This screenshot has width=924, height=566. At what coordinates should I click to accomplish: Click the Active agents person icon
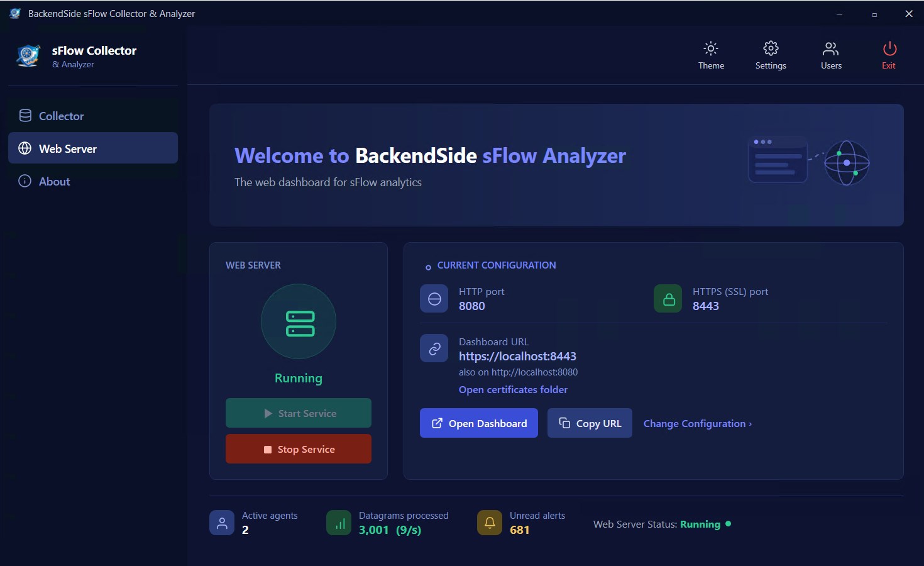point(222,523)
